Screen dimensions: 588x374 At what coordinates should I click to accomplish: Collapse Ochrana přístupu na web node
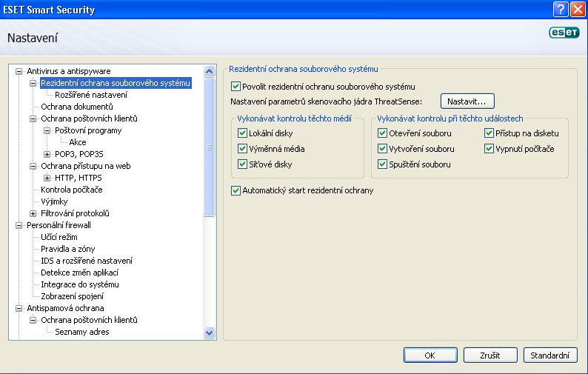coord(33,166)
